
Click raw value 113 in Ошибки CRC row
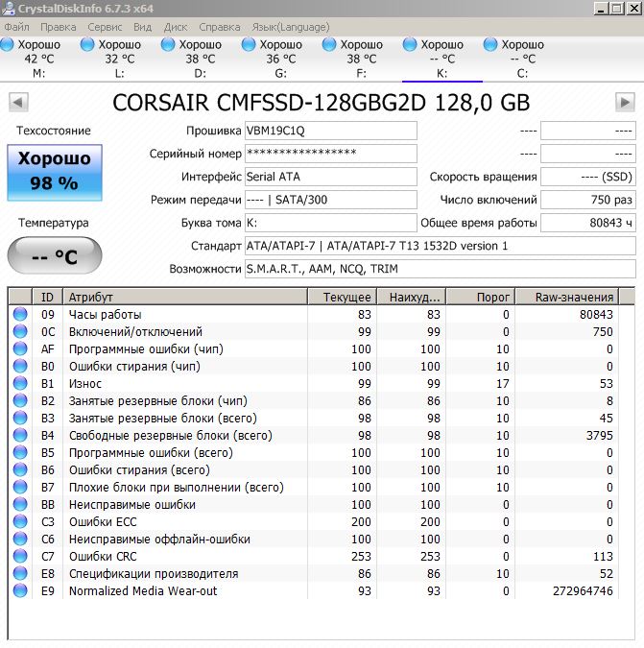click(603, 556)
